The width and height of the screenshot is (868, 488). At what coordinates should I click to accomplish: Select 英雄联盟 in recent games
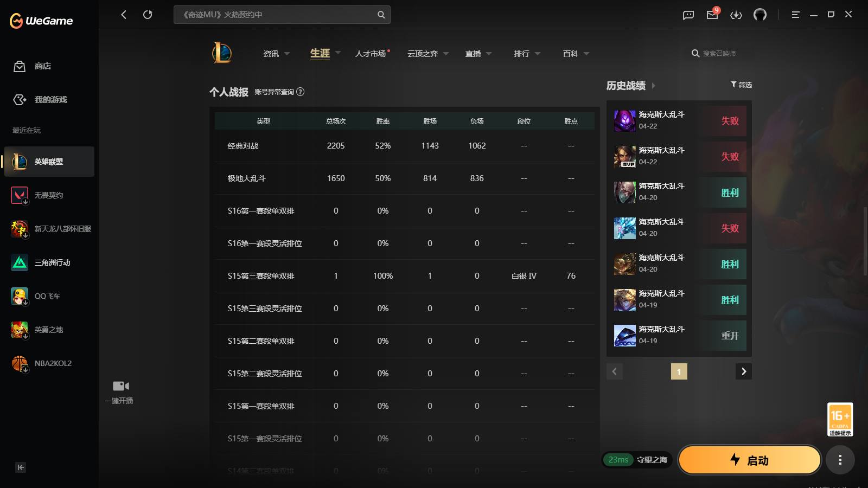49,162
